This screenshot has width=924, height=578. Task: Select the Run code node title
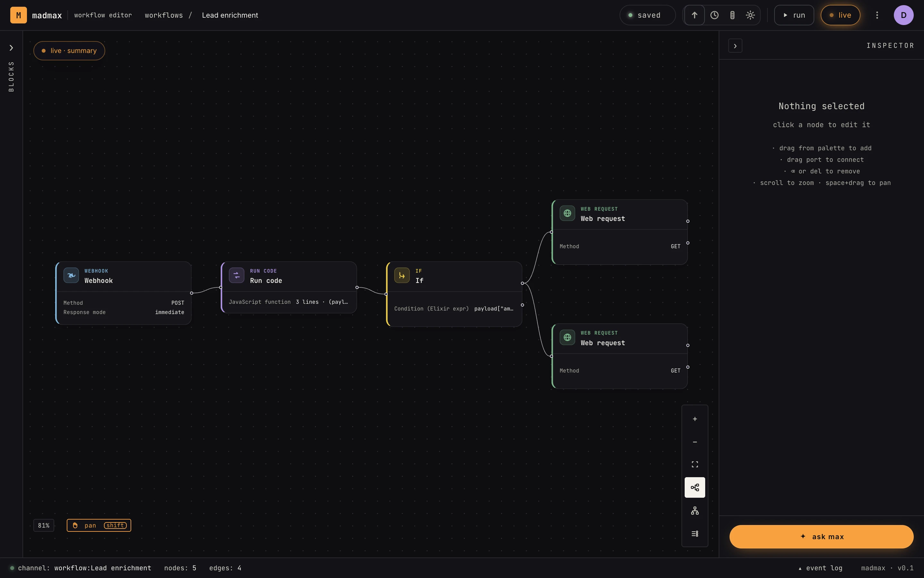point(266,281)
